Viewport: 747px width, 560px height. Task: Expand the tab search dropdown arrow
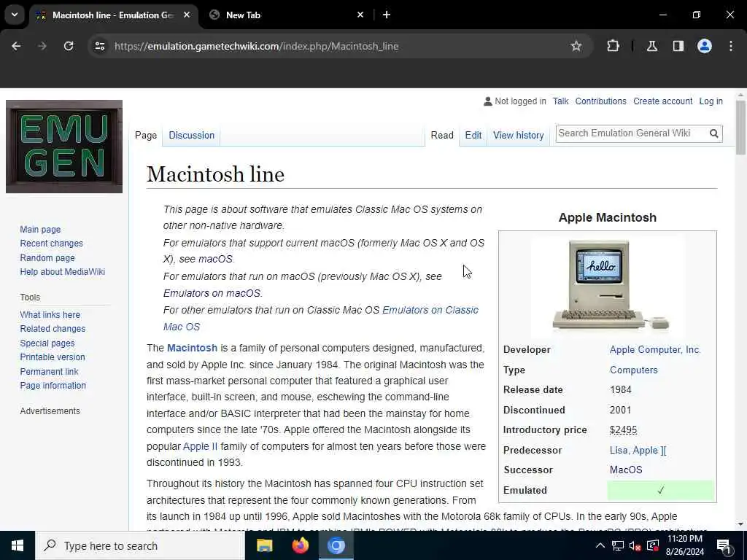coord(15,15)
